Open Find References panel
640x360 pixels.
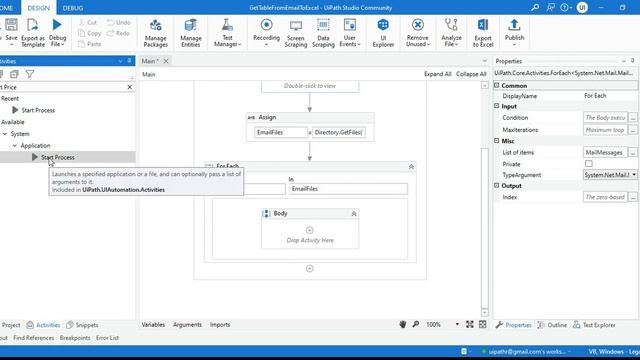[x=33, y=338]
